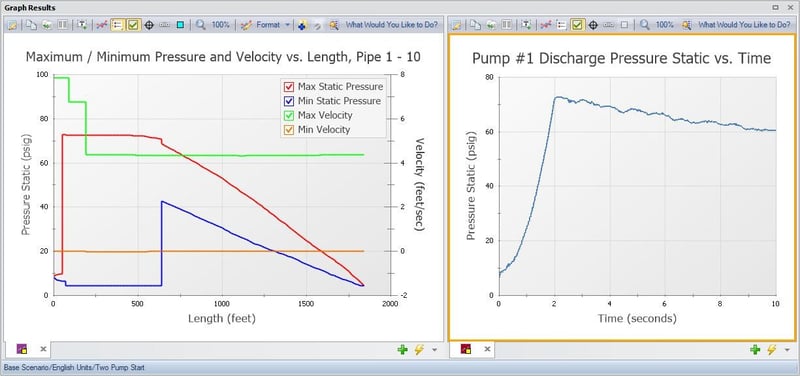Click the edit graph pencil icon in right toolbar

click(x=457, y=24)
